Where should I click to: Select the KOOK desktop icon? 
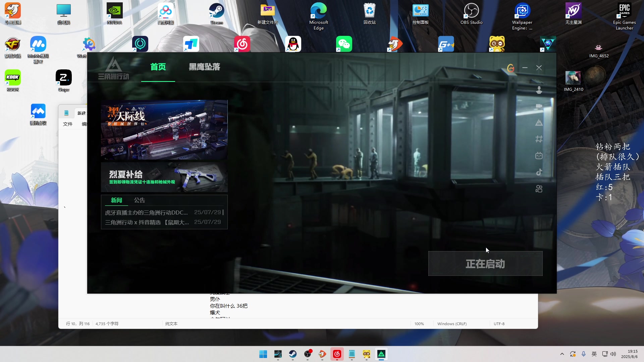[13, 81]
